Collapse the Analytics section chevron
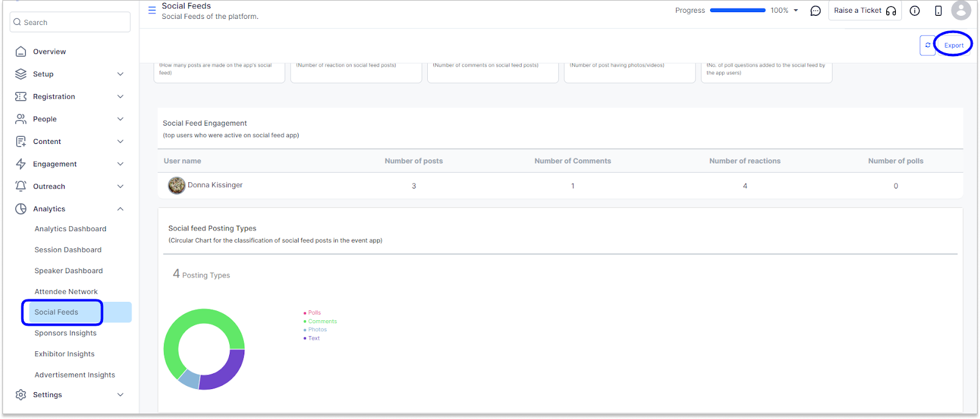The height and width of the screenshot is (419, 980). (120, 209)
